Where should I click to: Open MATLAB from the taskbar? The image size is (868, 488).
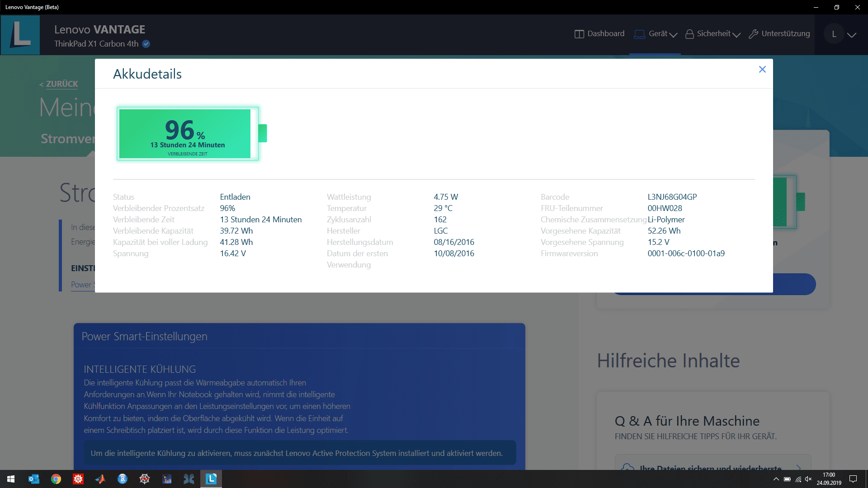[100, 479]
